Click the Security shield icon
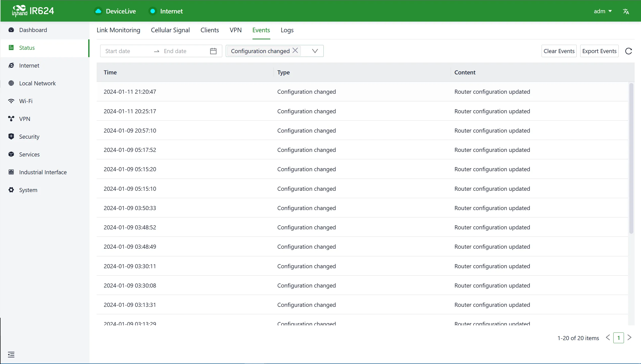The image size is (641, 364). click(11, 137)
